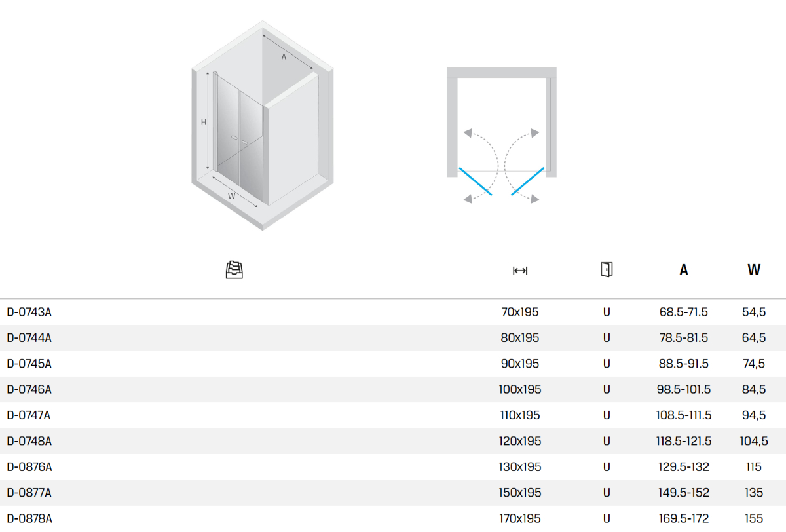Image resolution: width=786 pixels, height=532 pixels.
Task: Click the 54,5 entry width value
Action: 754,313
